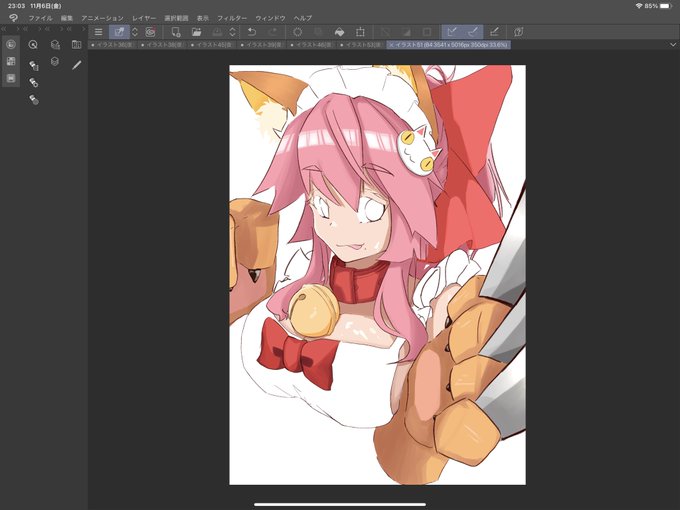The width and height of the screenshot is (680, 510).
Task: Click the red-dotted cloud sync icon
Action: point(150,32)
